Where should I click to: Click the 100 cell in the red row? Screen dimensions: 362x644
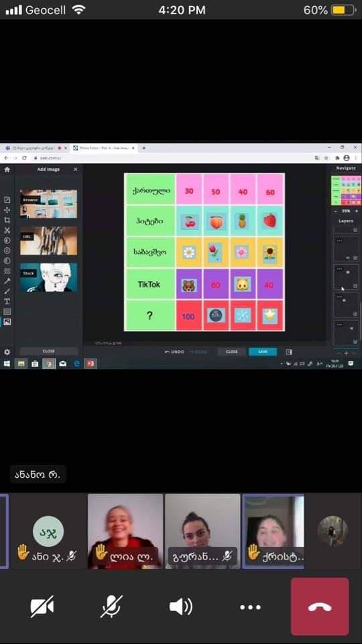click(189, 316)
